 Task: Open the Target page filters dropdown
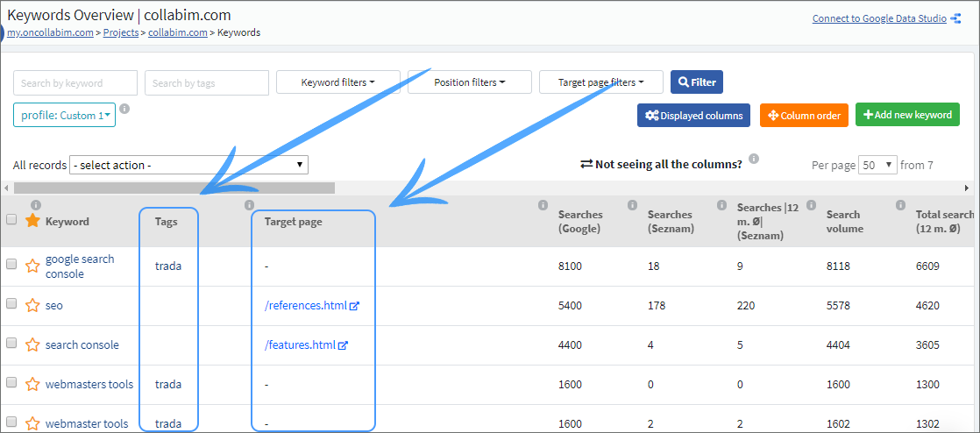pos(600,82)
